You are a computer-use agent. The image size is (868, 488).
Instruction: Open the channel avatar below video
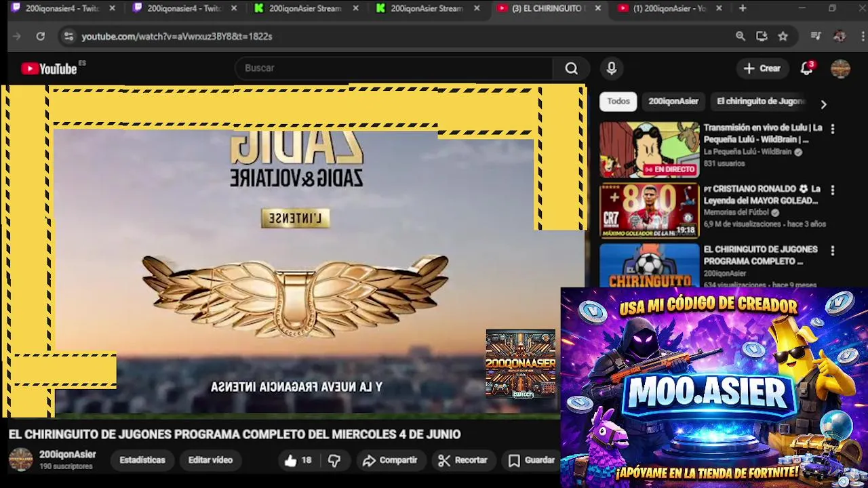[x=20, y=460]
